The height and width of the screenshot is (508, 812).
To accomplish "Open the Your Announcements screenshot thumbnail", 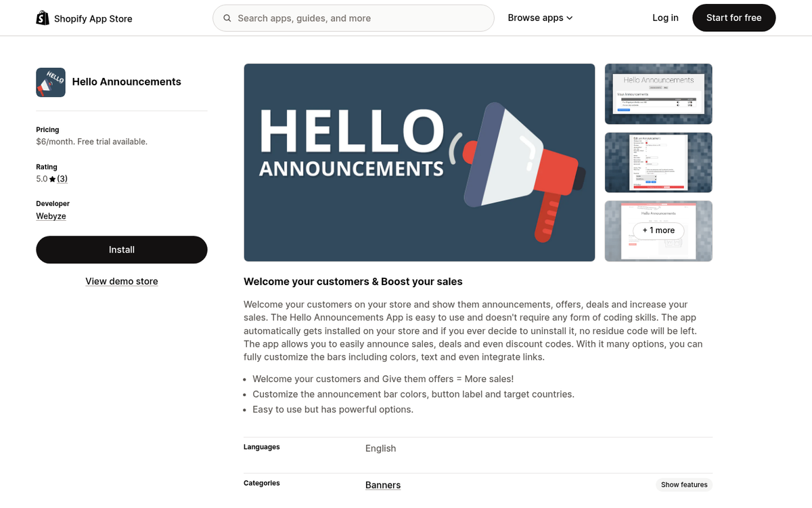I will 658,93.
